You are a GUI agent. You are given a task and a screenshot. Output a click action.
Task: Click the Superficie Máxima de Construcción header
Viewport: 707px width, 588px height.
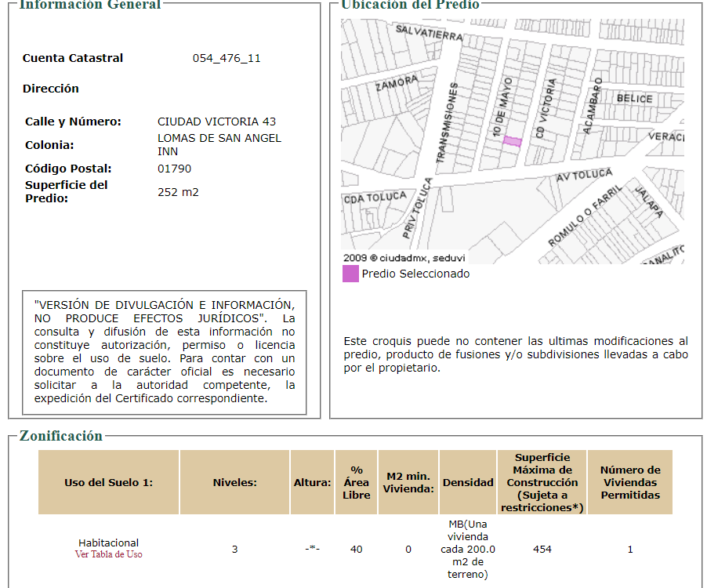click(x=542, y=482)
